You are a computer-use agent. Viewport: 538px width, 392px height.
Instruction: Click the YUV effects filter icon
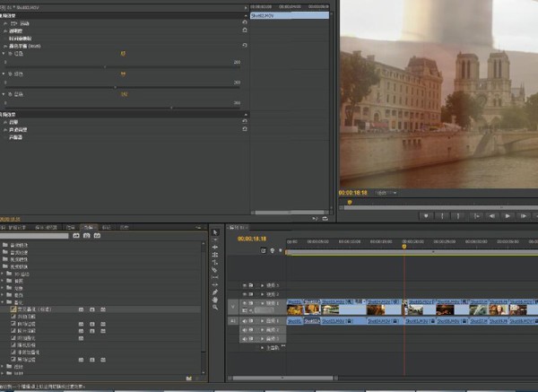(x=97, y=236)
